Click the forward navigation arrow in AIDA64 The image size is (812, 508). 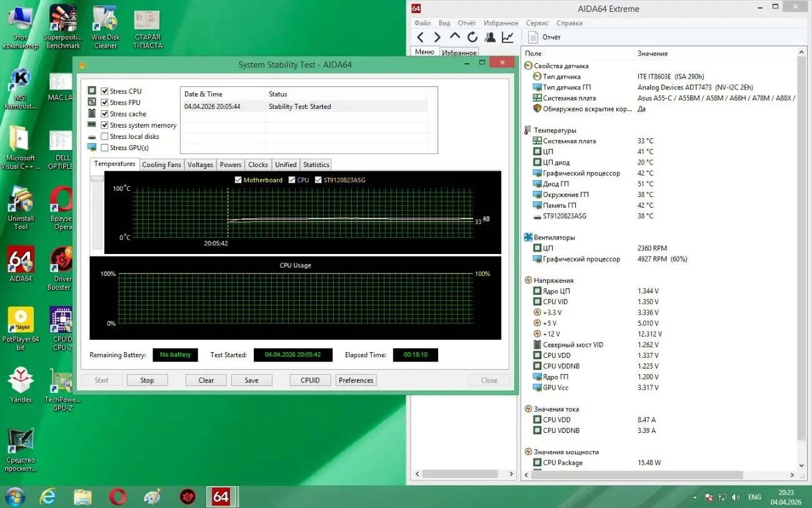click(436, 37)
